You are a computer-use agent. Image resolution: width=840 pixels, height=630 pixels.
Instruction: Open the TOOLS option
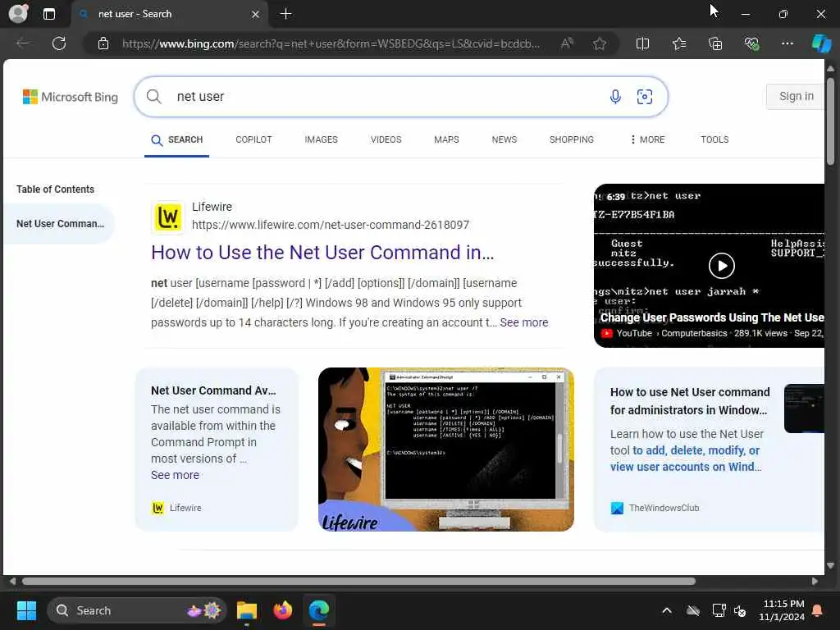[714, 139]
